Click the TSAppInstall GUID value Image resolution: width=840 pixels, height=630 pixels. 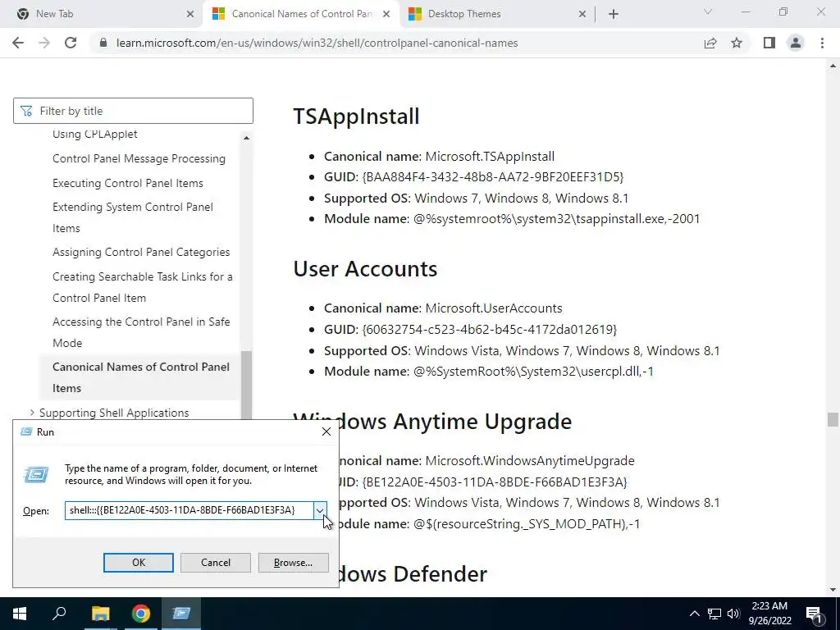coord(493,177)
